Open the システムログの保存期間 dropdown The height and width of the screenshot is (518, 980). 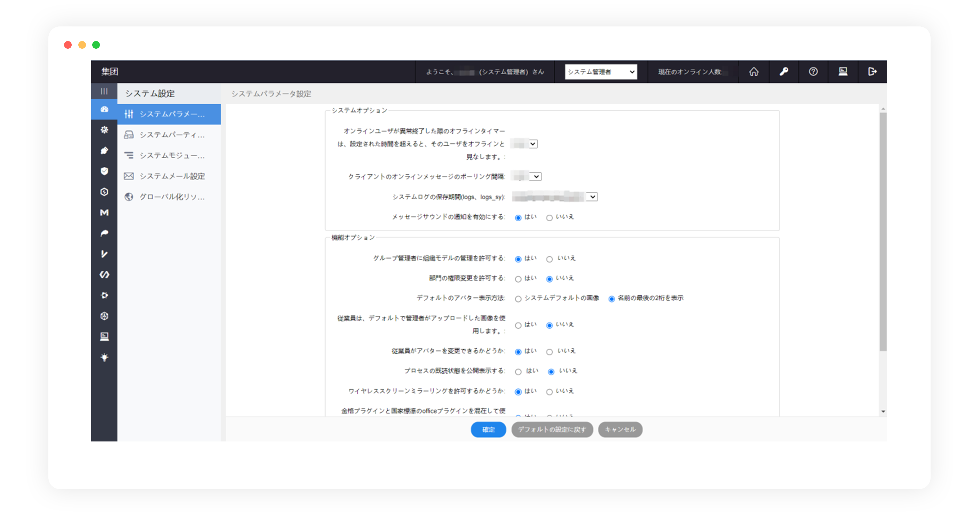[592, 197]
